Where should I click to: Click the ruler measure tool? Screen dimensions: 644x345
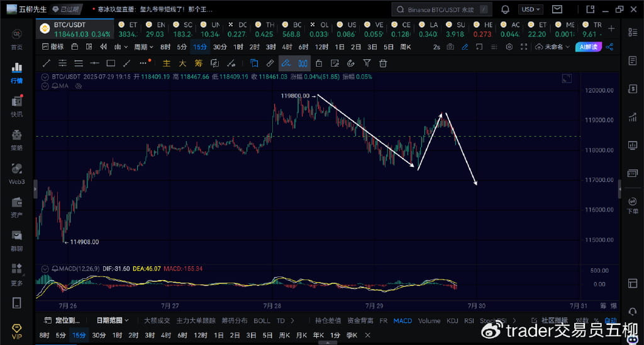click(270, 64)
